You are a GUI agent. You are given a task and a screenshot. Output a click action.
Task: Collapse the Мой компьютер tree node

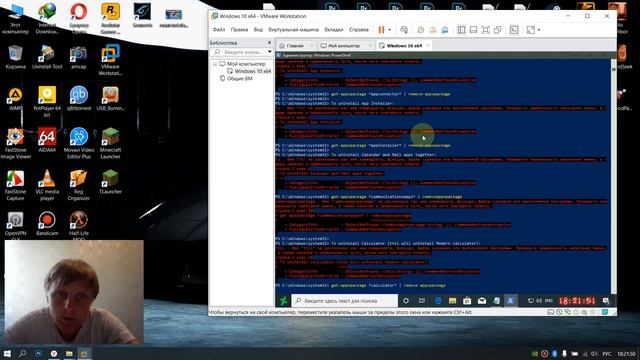[215, 64]
